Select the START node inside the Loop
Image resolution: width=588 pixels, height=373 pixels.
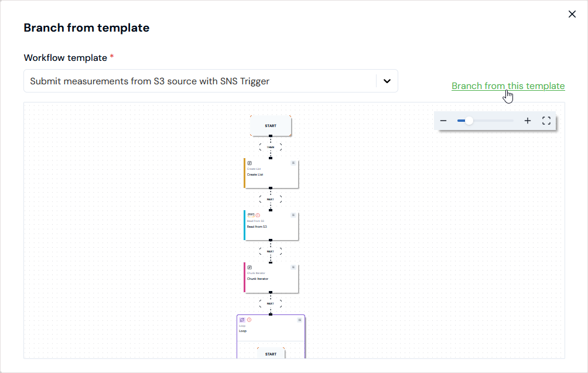tap(271, 353)
